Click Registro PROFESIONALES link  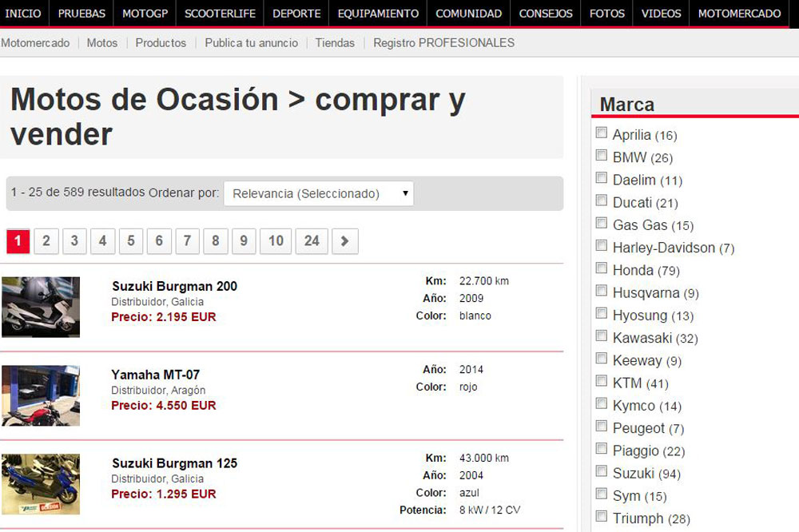(x=443, y=43)
